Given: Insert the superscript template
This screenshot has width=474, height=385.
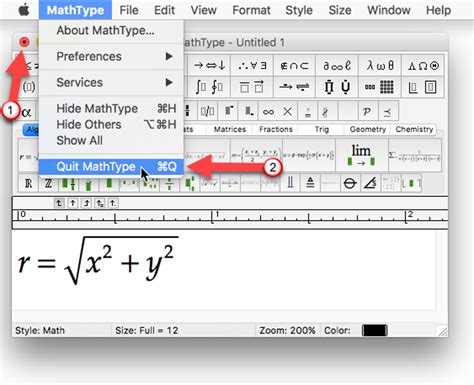Looking at the screenshot, I should 228,111.
